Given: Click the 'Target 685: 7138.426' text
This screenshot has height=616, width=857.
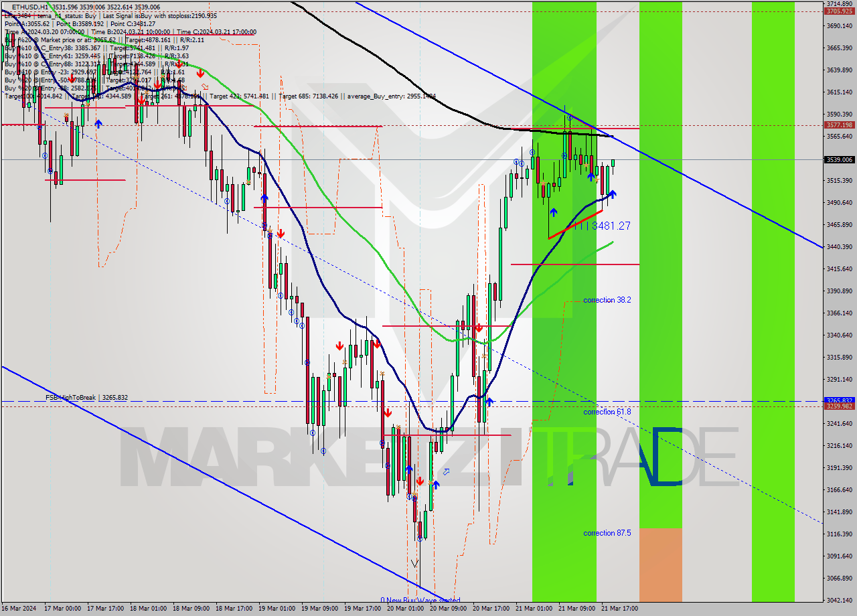Looking at the screenshot, I should [308, 96].
